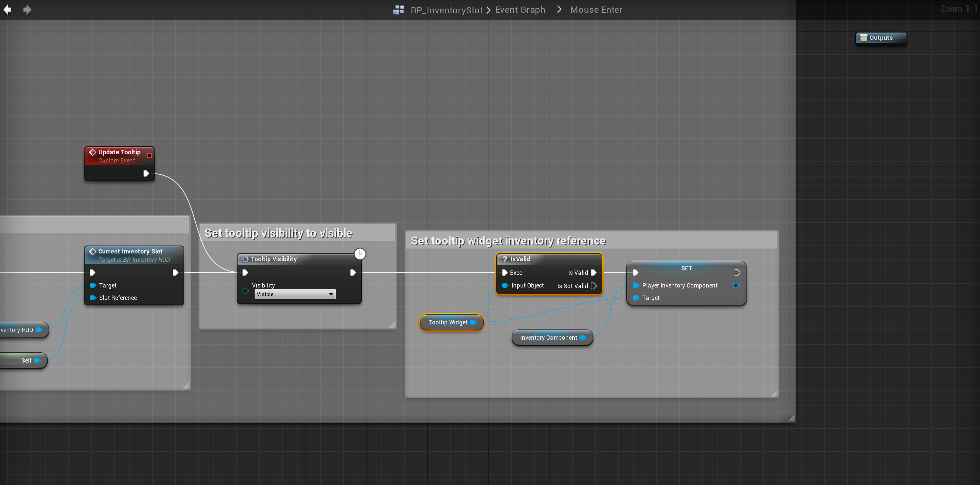Go to Event Graph breadcrumb

point(520,10)
